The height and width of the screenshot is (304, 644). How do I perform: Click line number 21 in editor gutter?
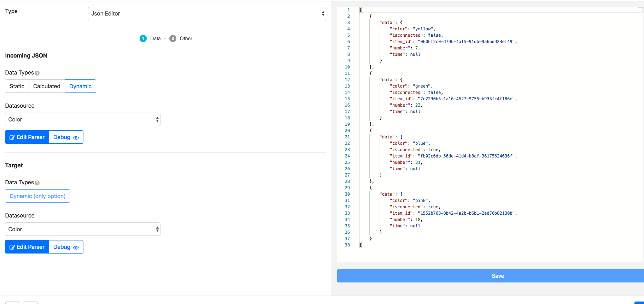click(x=347, y=137)
